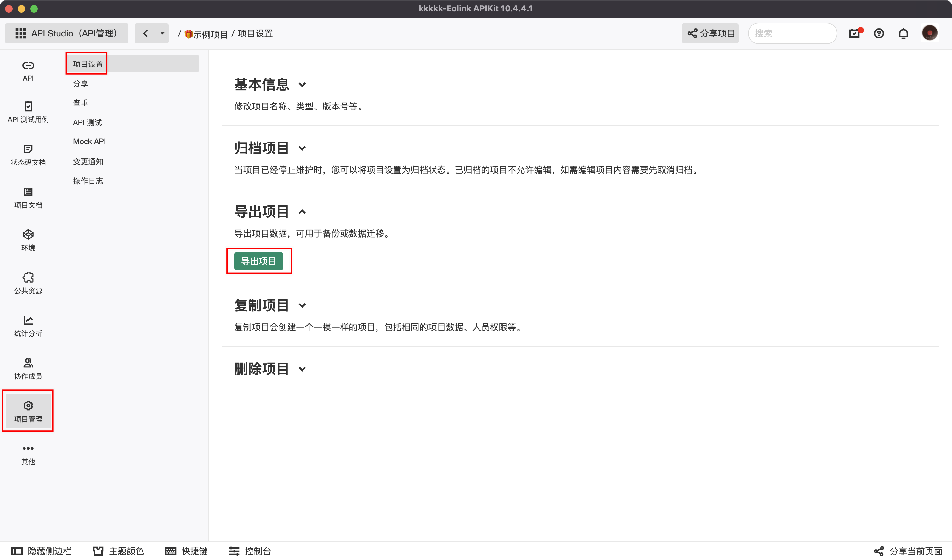Open the API section in sidebar

click(28, 71)
